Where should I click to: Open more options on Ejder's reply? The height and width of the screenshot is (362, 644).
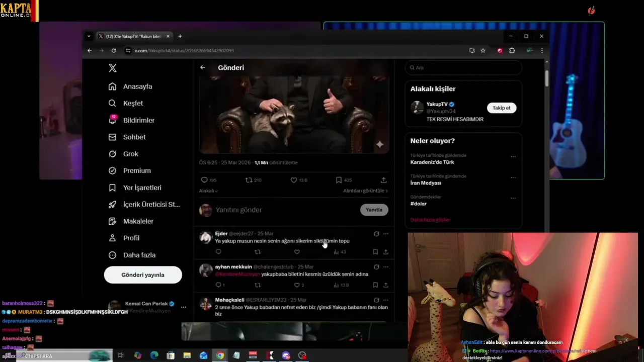click(x=386, y=234)
